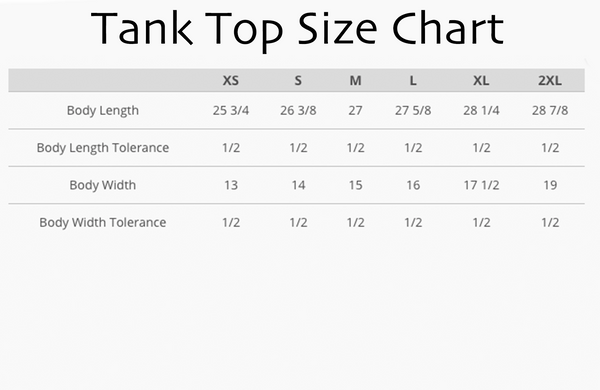The width and height of the screenshot is (600, 390).
Task: Click the 28 1/4 XL length value
Action: (x=481, y=111)
